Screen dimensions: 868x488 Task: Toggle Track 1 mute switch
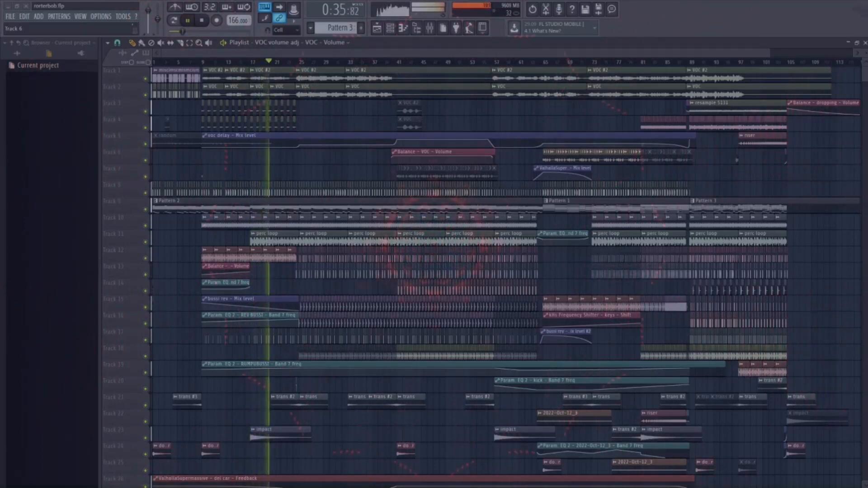coord(145,79)
